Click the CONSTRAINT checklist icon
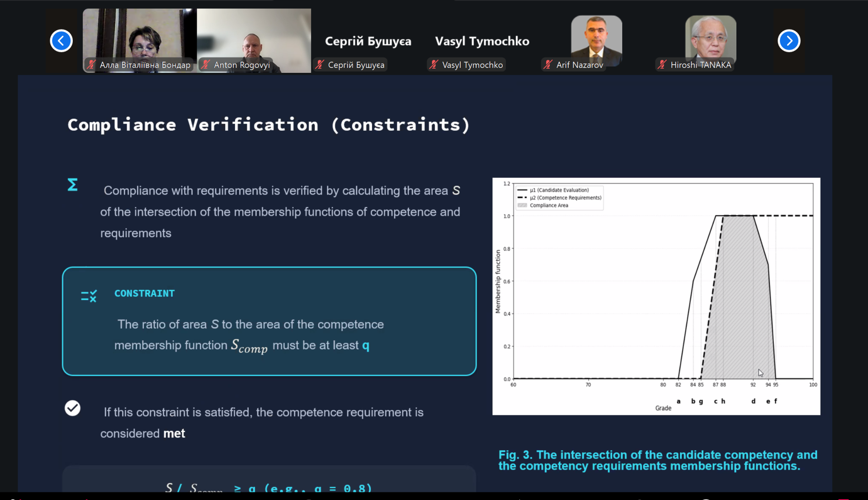 89,296
